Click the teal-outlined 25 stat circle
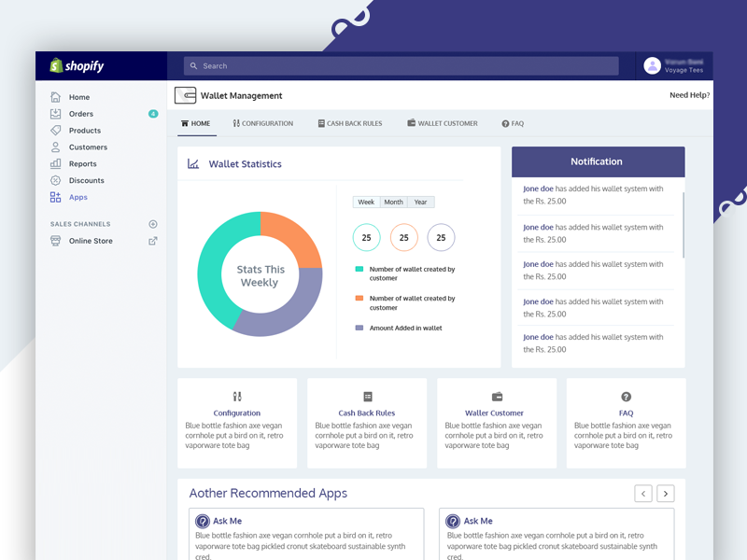The width and height of the screenshot is (747, 560). click(366, 237)
